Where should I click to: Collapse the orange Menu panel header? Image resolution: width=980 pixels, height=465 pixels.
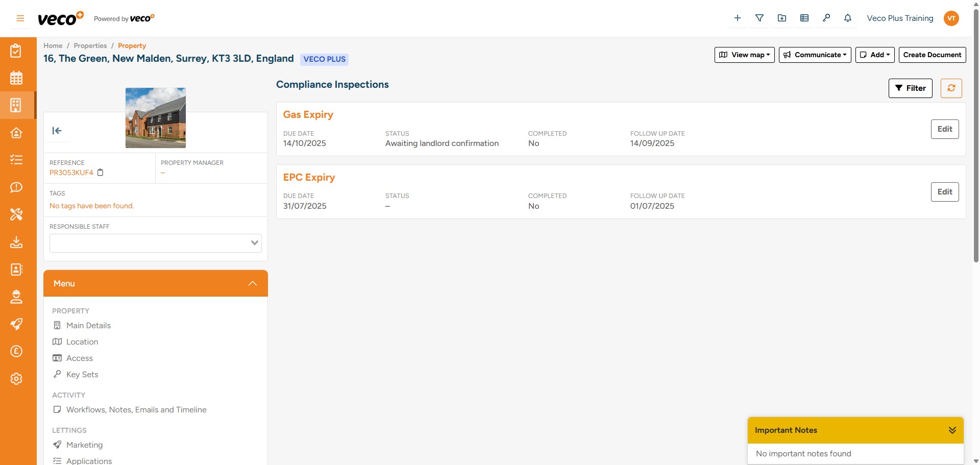[252, 283]
